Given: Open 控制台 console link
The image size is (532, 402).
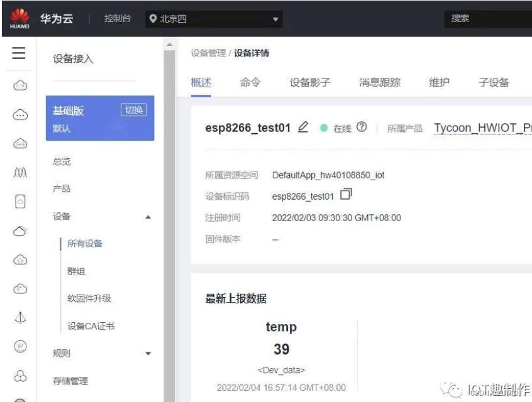Looking at the screenshot, I should pos(118,18).
